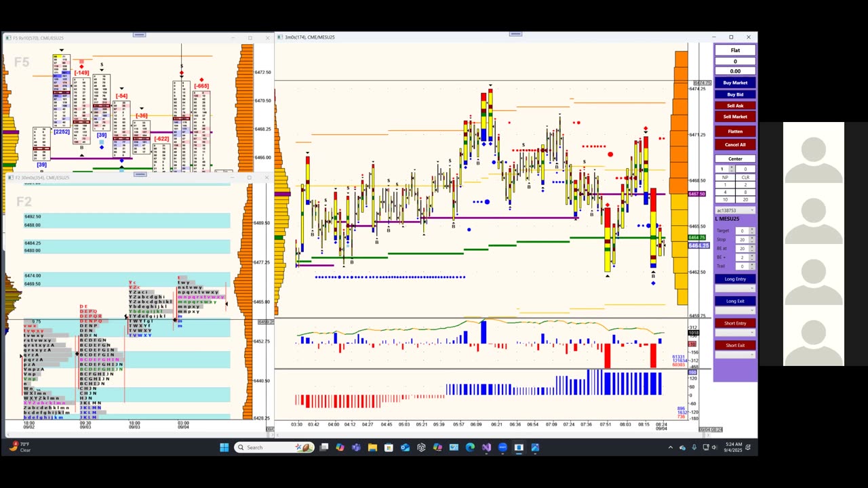Viewport: 868px width, 488px height.
Task: Open Outlook from the taskbar
Action: 405,447
